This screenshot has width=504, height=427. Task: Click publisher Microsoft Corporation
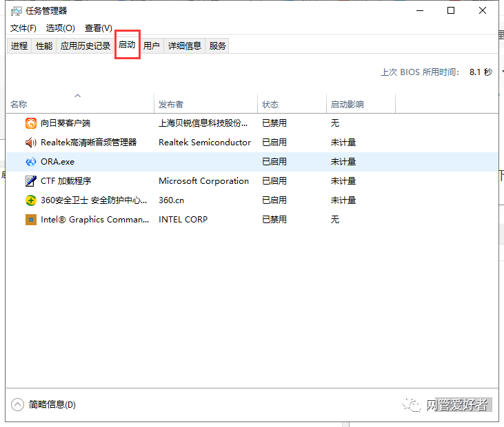(x=204, y=181)
